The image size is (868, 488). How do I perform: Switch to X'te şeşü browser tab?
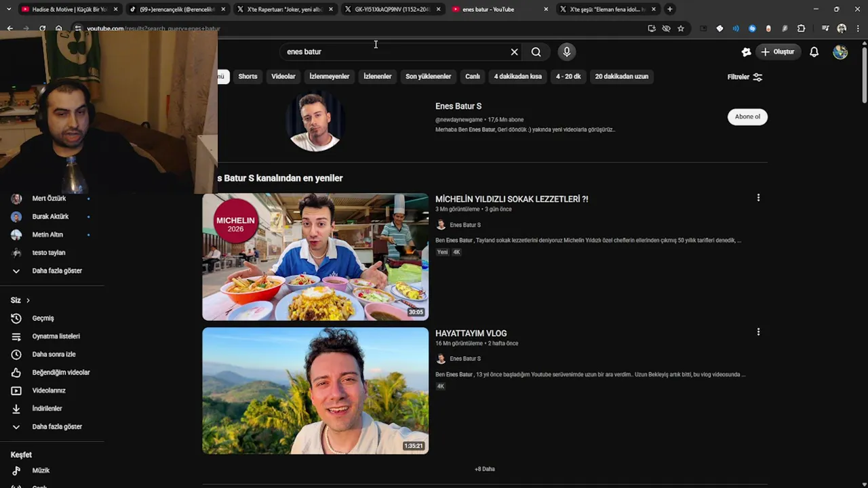pos(608,9)
